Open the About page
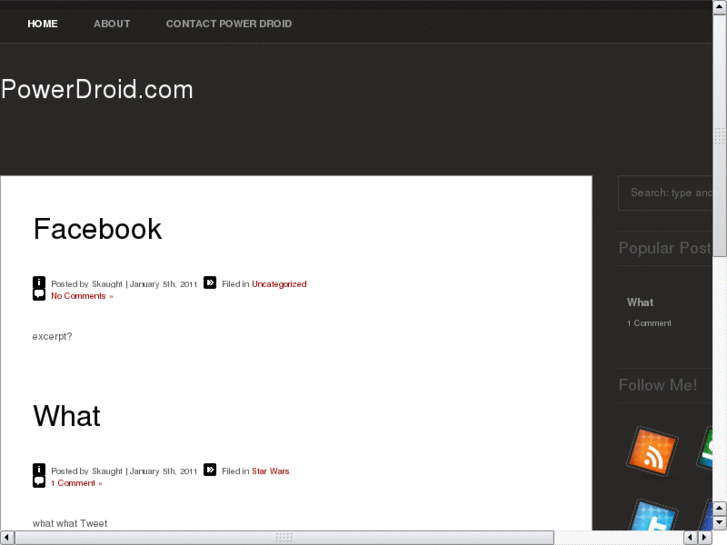Image resolution: width=727 pixels, height=545 pixels. tap(112, 24)
